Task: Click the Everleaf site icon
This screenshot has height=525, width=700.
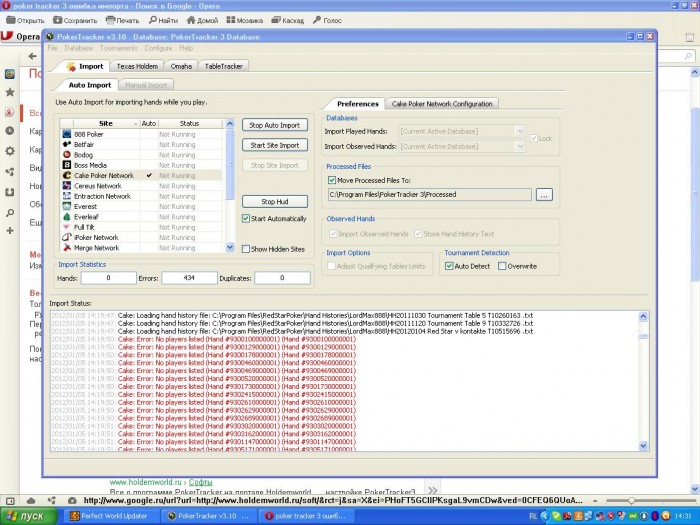Action: click(x=66, y=217)
